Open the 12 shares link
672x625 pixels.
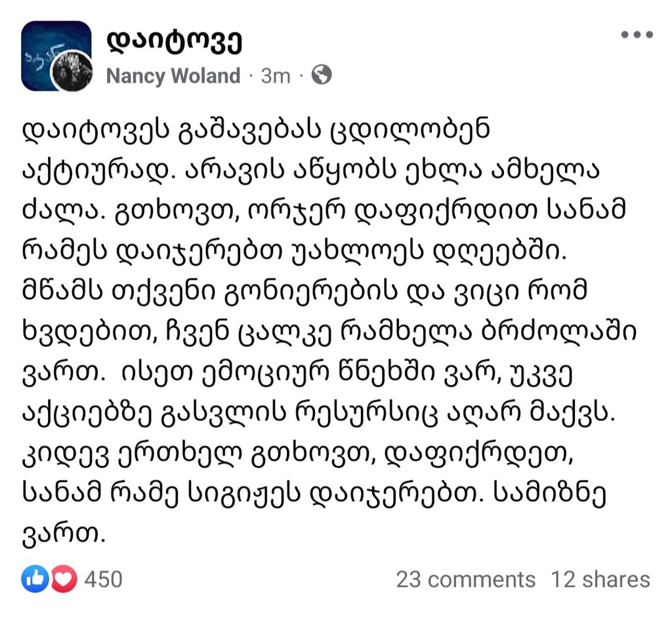pyautogui.click(x=600, y=580)
